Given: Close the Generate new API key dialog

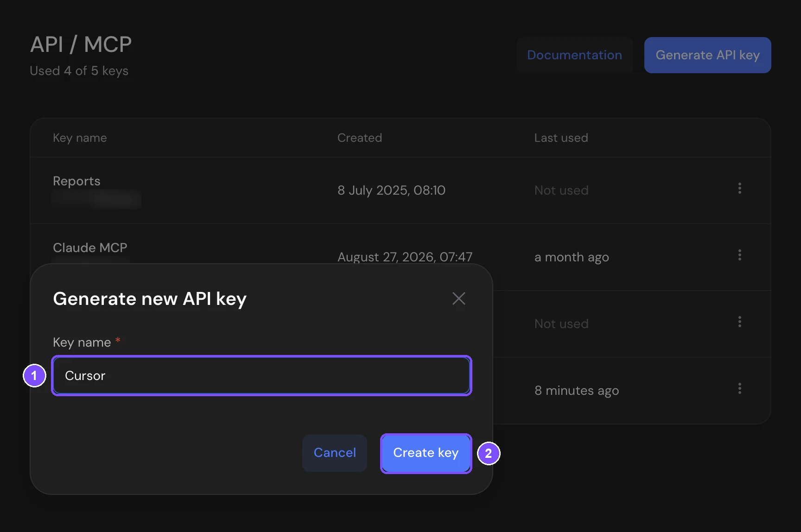Looking at the screenshot, I should click(x=458, y=298).
